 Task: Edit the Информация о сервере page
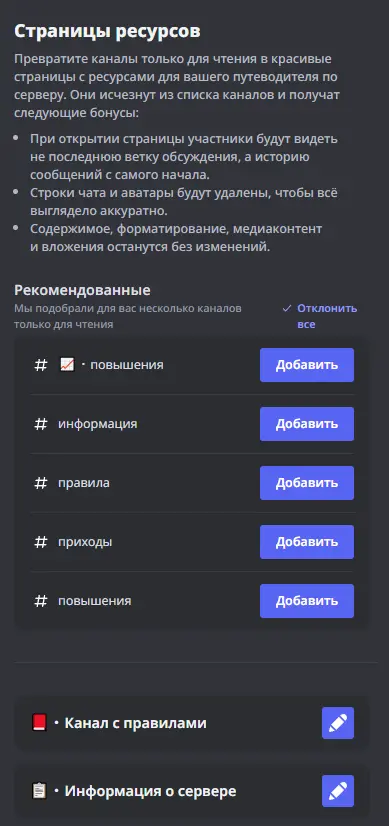tap(338, 791)
